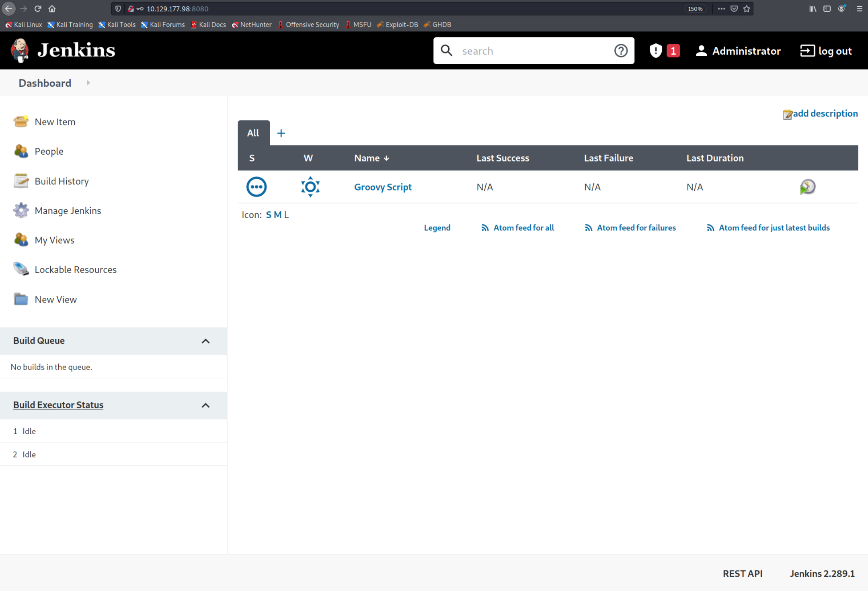This screenshot has width=868, height=591.
Task: Sort by Last Failure column
Action: coord(608,158)
